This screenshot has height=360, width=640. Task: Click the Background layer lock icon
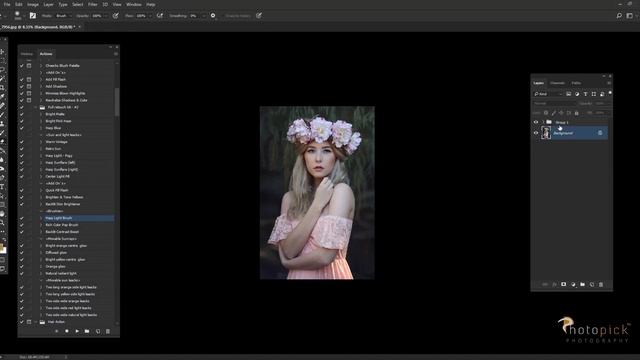pos(600,133)
